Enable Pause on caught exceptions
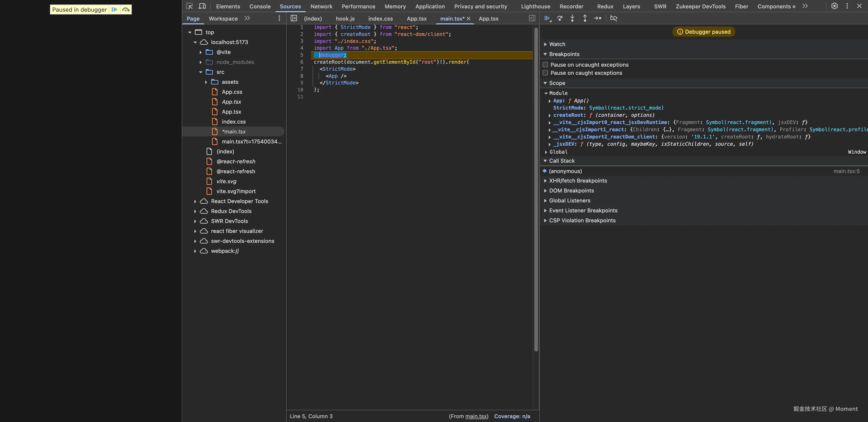The width and height of the screenshot is (868, 422). click(545, 73)
